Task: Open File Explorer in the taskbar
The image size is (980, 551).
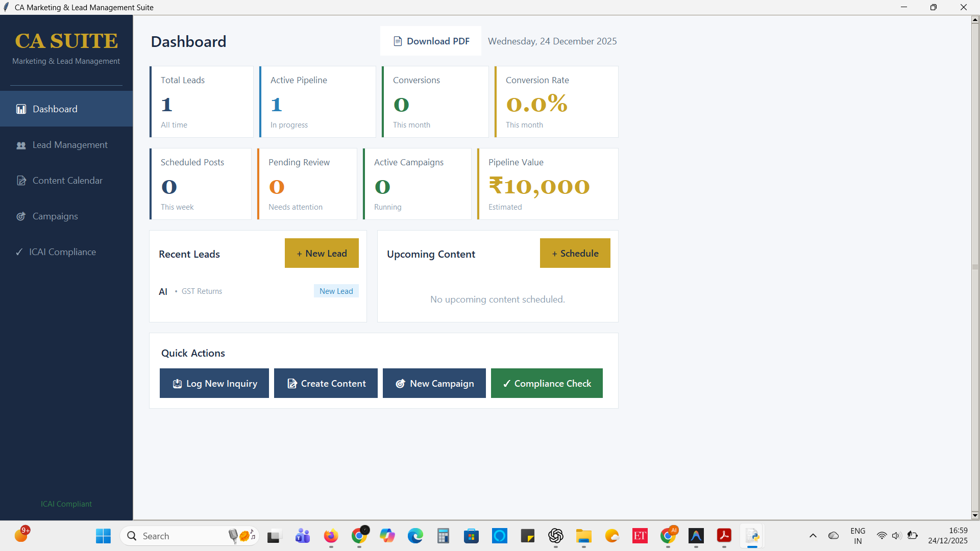Action: [x=583, y=536]
